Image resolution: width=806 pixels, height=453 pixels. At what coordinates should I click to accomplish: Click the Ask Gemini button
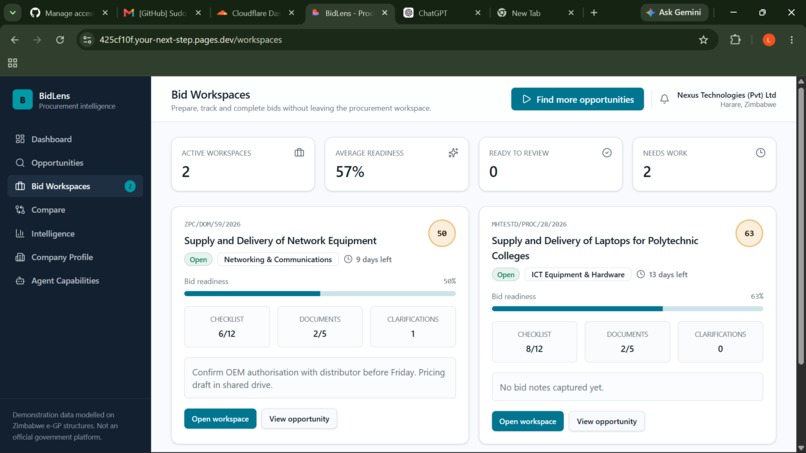pyautogui.click(x=674, y=12)
